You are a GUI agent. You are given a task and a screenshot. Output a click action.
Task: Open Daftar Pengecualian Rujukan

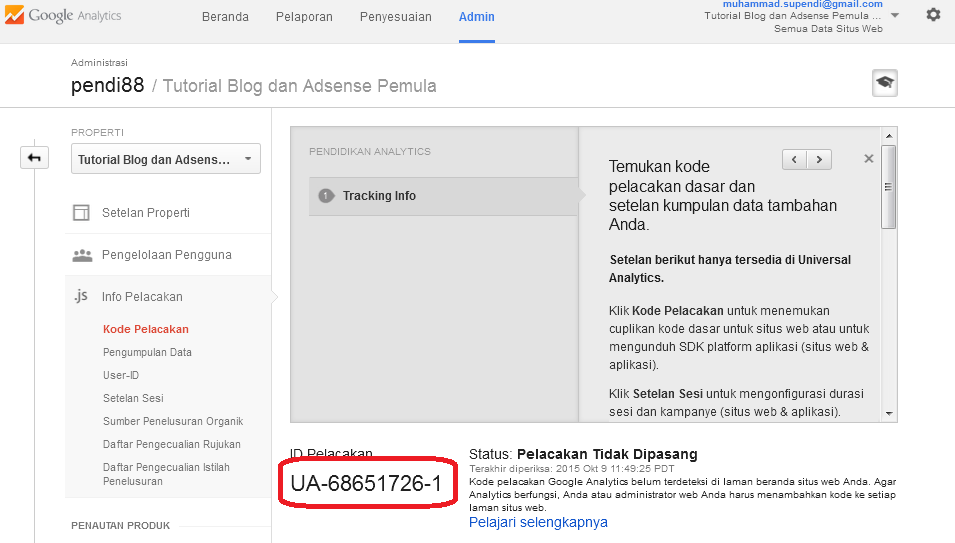pos(172,444)
